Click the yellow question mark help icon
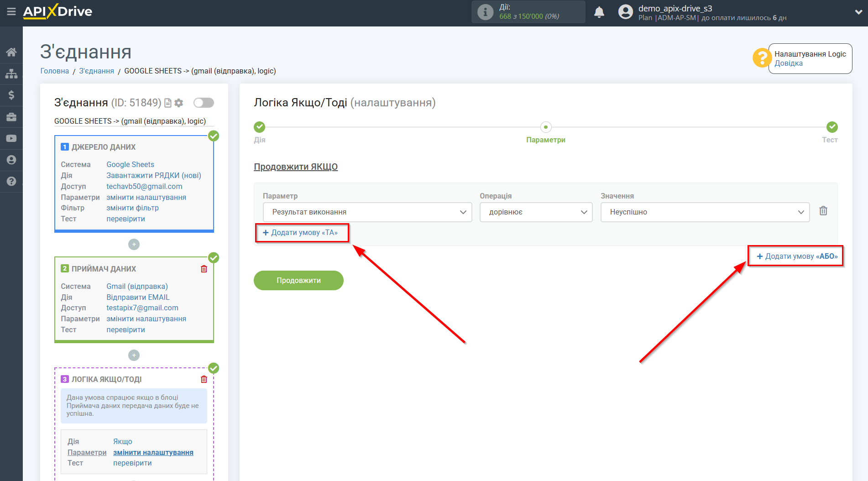868x481 pixels. 762,58
